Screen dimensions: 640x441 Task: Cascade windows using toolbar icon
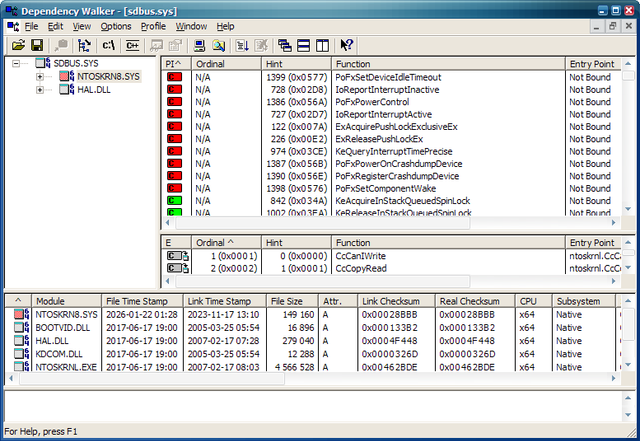(x=284, y=45)
